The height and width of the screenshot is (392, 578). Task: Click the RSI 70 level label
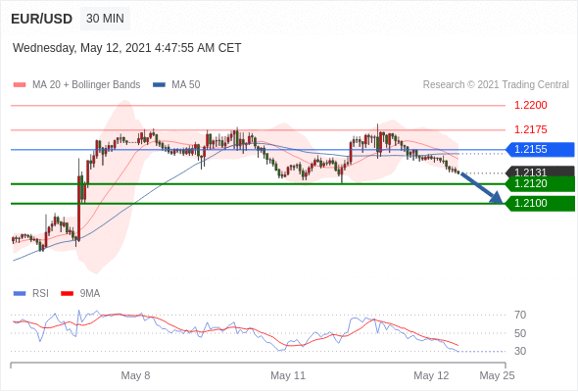coord(520,316)
